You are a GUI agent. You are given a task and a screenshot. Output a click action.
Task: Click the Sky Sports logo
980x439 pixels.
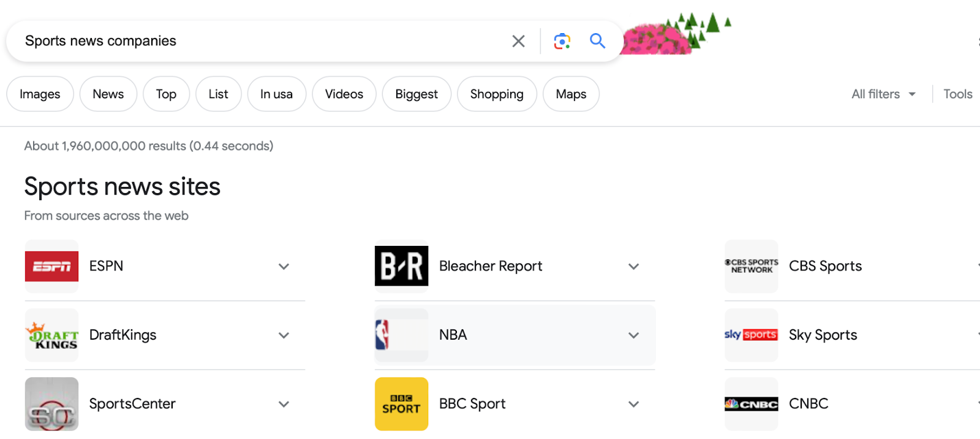[x=751, y=335]
